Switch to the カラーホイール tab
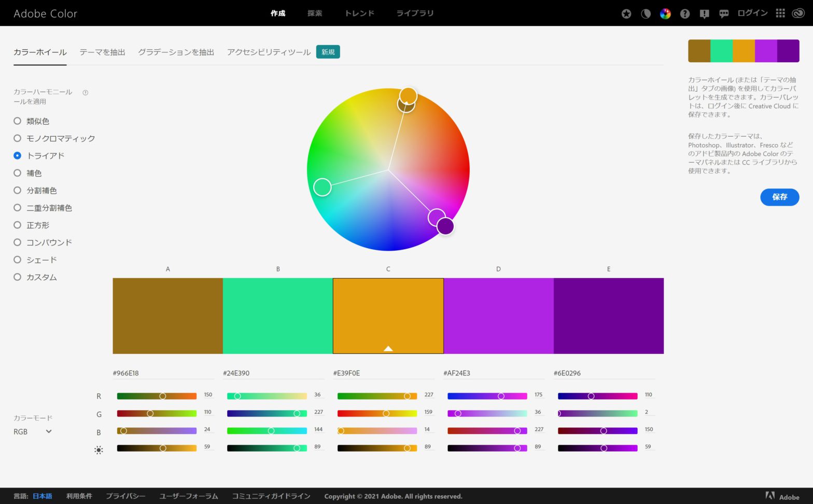Screen dimensions: 813x504 40,52
